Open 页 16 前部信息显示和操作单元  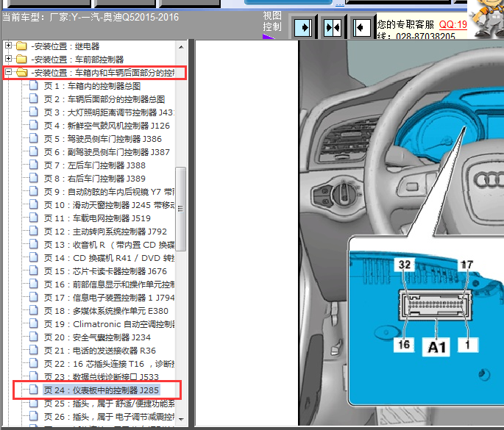point(109,284)
